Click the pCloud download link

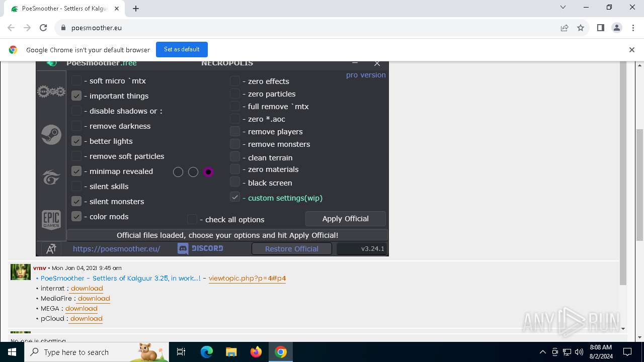point(87,319)
